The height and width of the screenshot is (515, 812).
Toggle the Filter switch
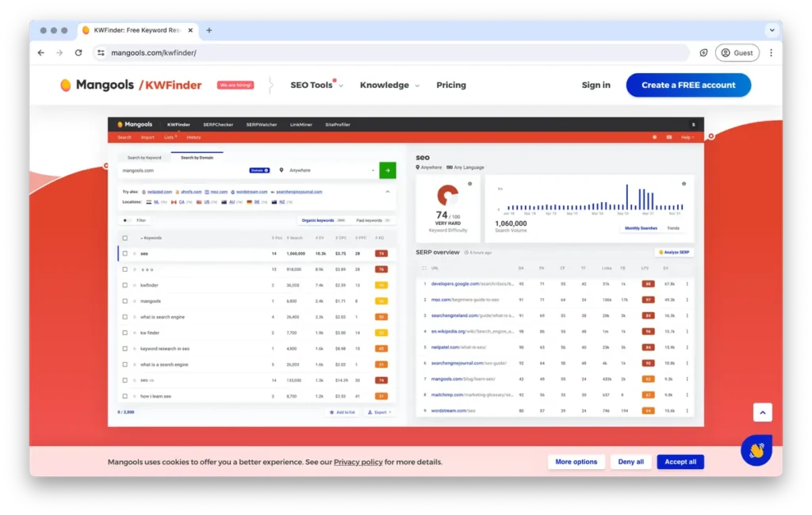[x=126, y=220]
